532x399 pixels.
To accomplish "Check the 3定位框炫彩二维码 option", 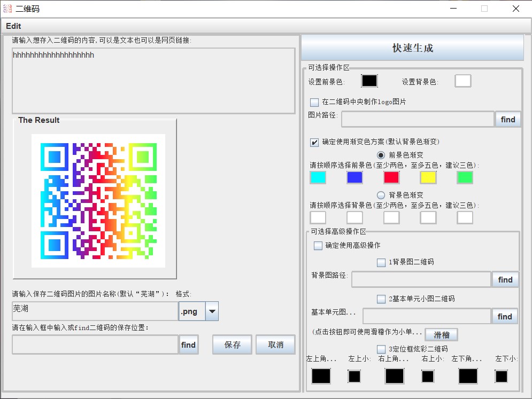I will click(381, 349).
